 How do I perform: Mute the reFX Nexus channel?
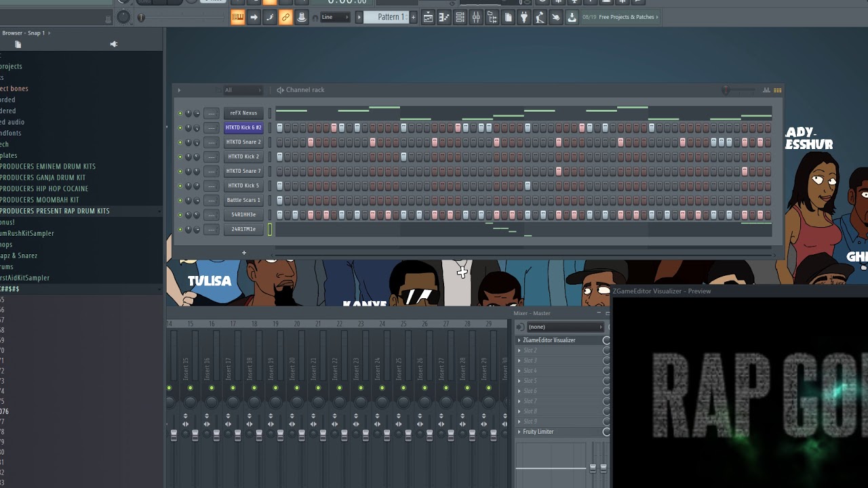click(x=180, y=113)
